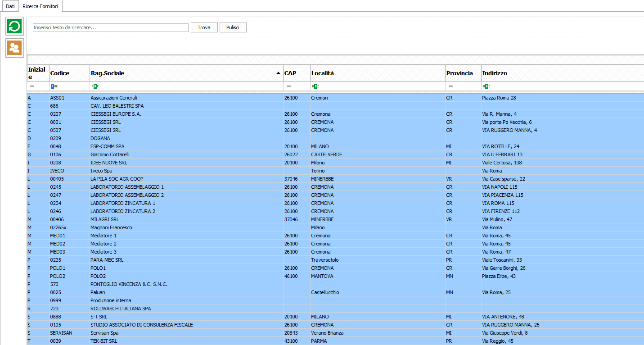Select LABORATORIO ZINCATURA 1 row

(x=335, y=203)
